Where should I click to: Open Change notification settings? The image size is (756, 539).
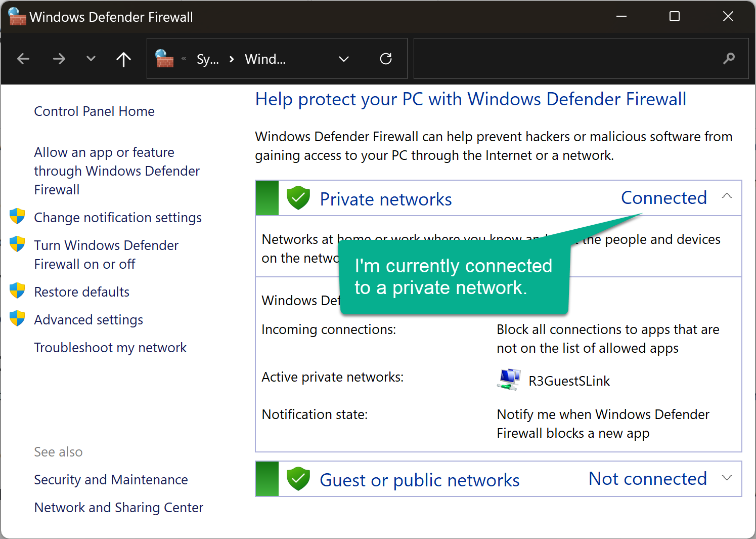tap(118, 218)
